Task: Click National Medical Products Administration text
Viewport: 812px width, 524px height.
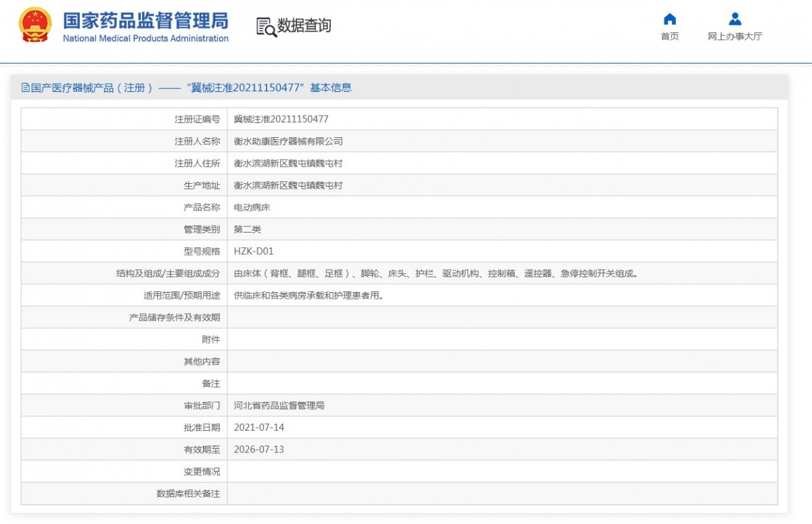Action: tap(145, 39)
